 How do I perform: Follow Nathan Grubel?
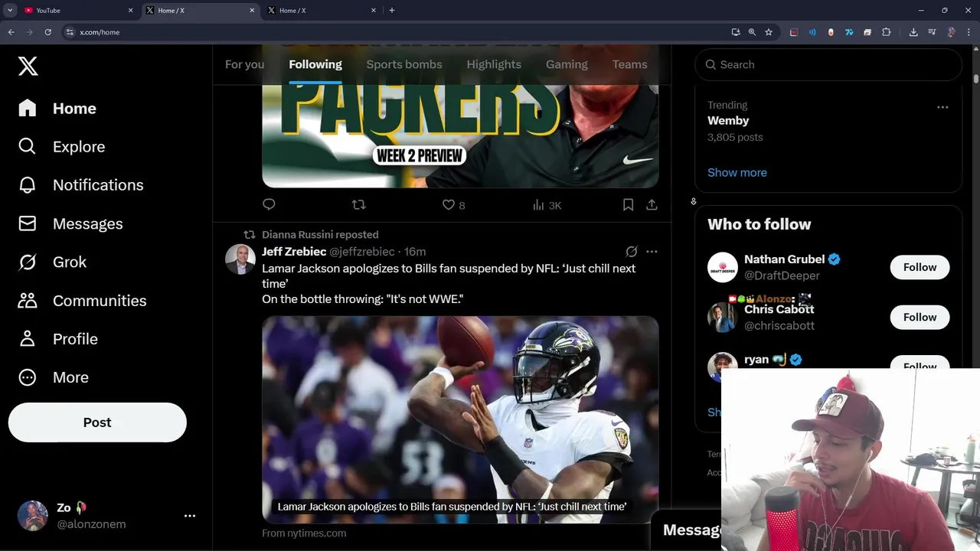(x=920, y=267)
